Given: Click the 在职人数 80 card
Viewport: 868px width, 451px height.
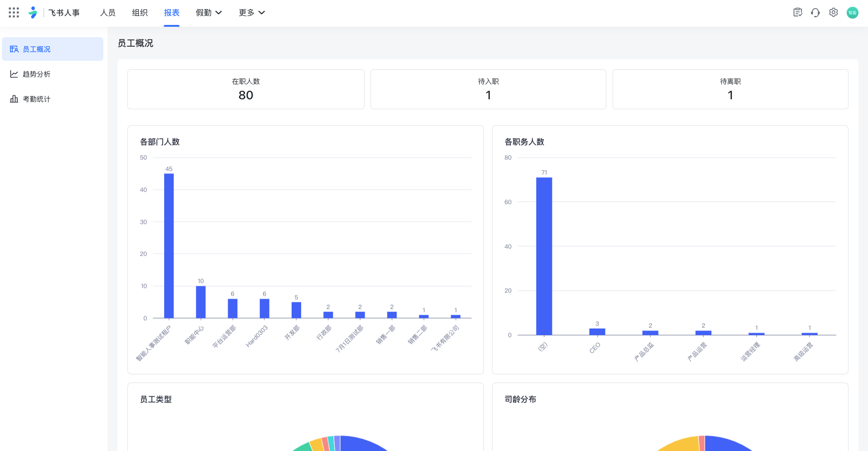Looking at the screenshot, I should (246, 89).
